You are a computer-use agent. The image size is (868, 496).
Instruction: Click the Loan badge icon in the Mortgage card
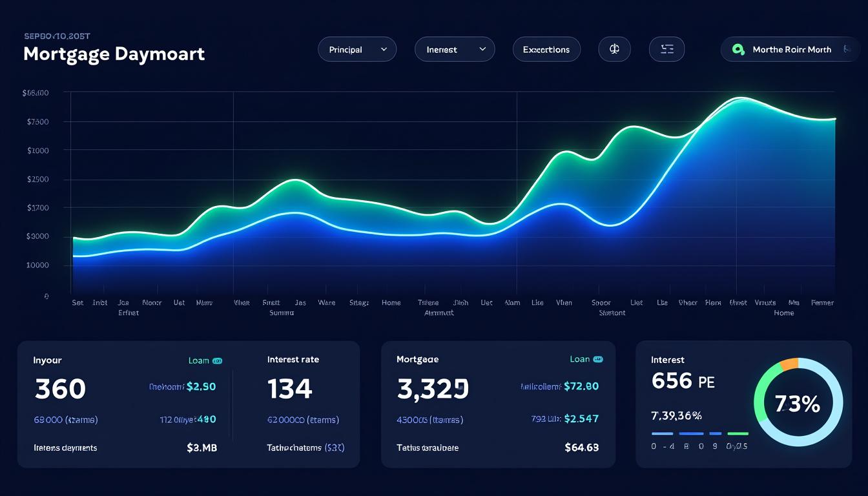click(598, 359)
